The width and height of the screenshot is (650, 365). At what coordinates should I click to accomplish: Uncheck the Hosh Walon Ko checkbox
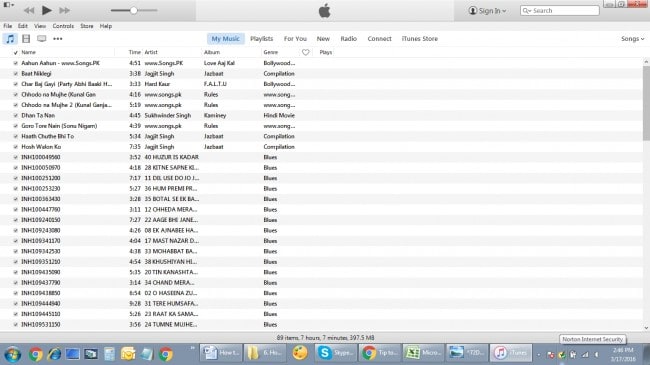[15, 147]
